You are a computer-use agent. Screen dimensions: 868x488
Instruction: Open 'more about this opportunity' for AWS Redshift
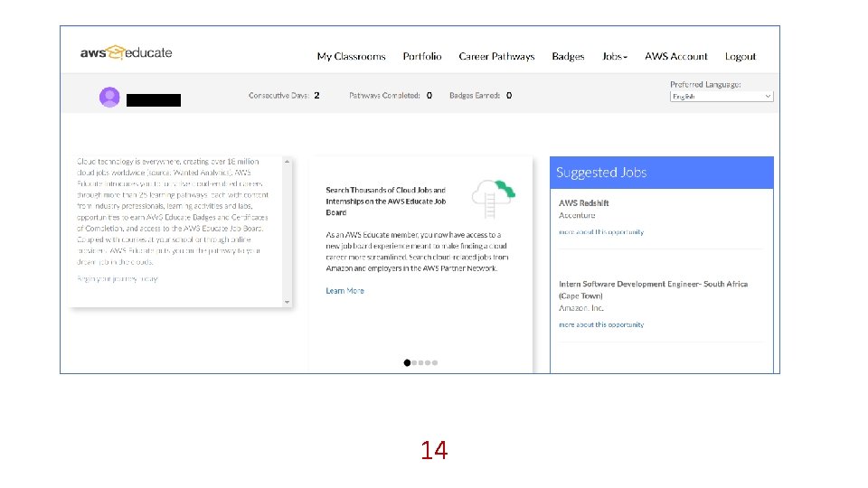(x=601, y=232)
